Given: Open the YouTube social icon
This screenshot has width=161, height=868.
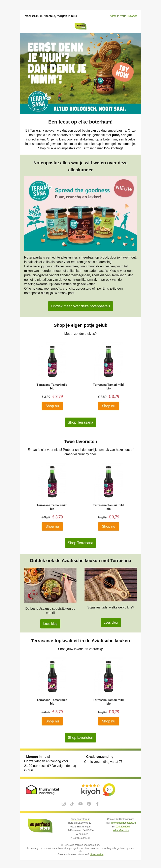Looking at the screenshot, I should 80,804.
